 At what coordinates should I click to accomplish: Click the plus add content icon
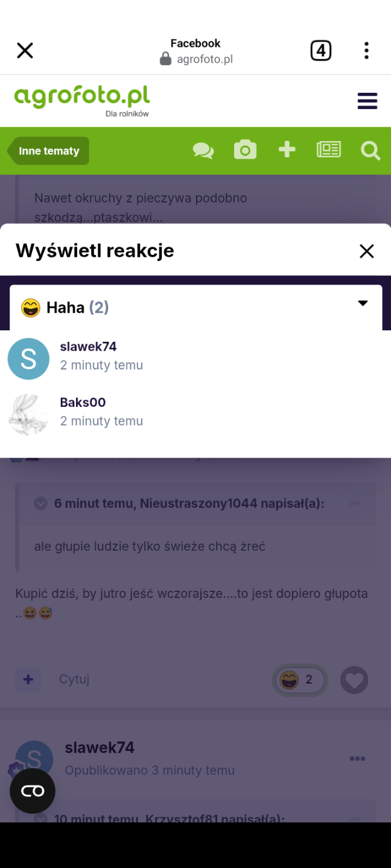[x=287, y=149]
